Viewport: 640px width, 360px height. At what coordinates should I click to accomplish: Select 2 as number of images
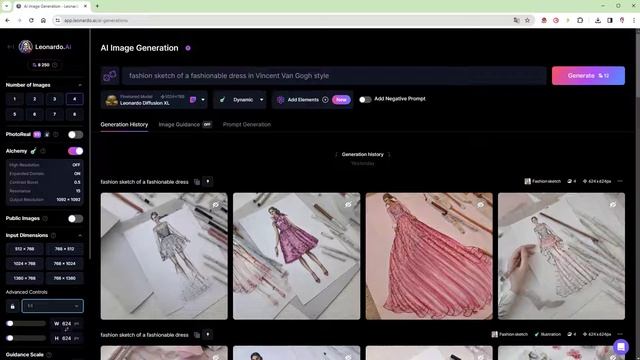coord(34,99)
